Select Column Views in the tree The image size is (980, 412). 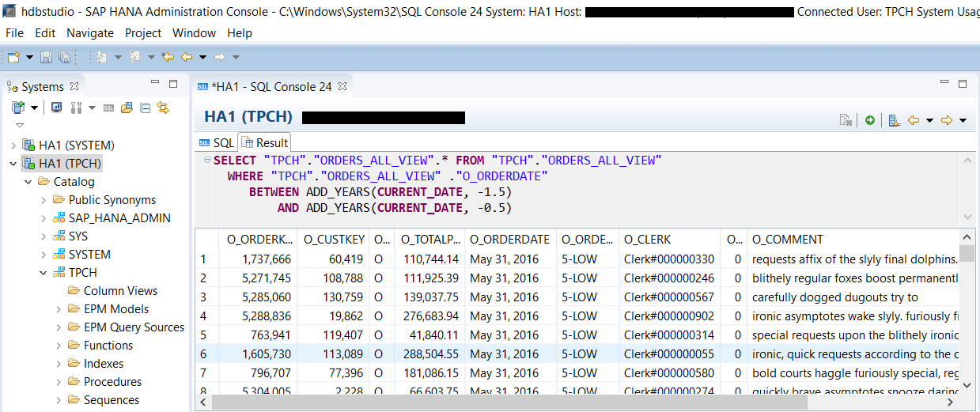coord(120,291)
